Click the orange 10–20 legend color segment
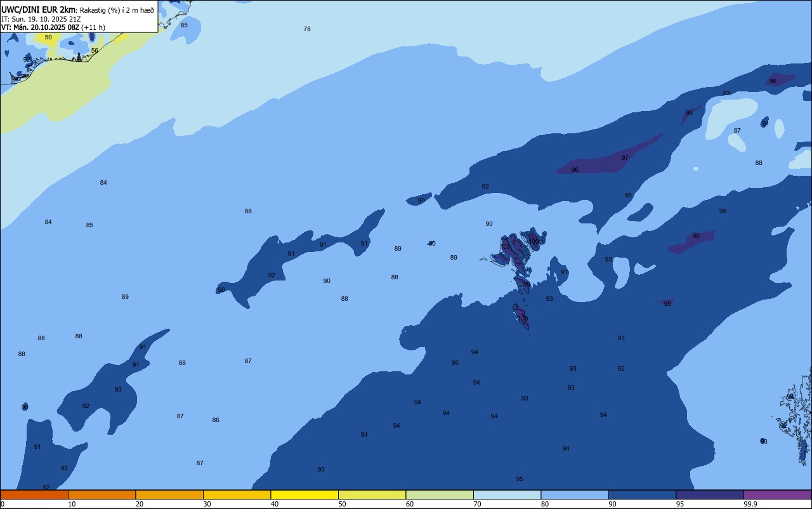Image resolution: width=812 pixels, height=509 pixels. [x=101, y=494]
